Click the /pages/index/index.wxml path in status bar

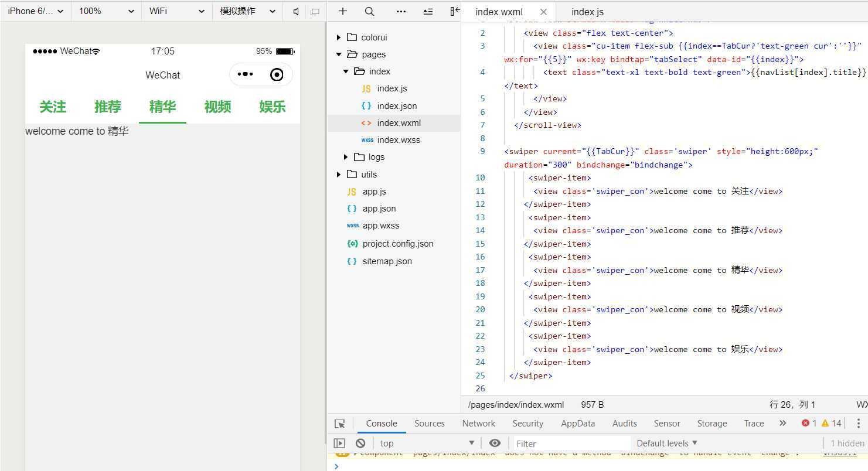pos(516,404)
